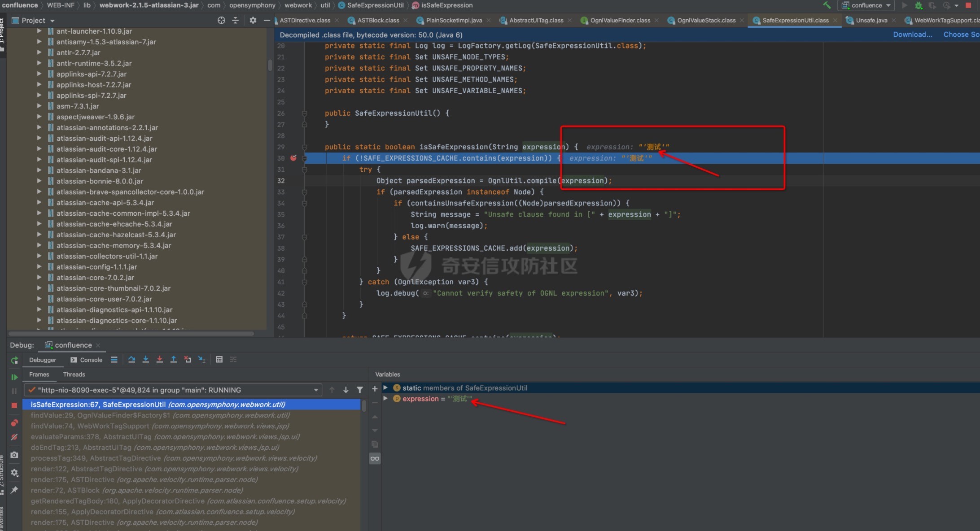
Task: Close the SafeExpressionUtil.class tab
Action: (x=835, y=20)
